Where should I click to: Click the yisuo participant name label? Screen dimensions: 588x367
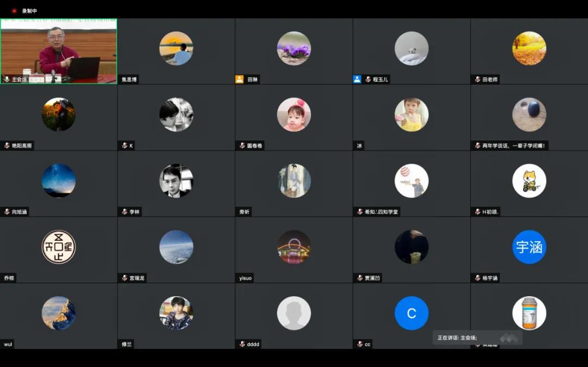point(246,278)
